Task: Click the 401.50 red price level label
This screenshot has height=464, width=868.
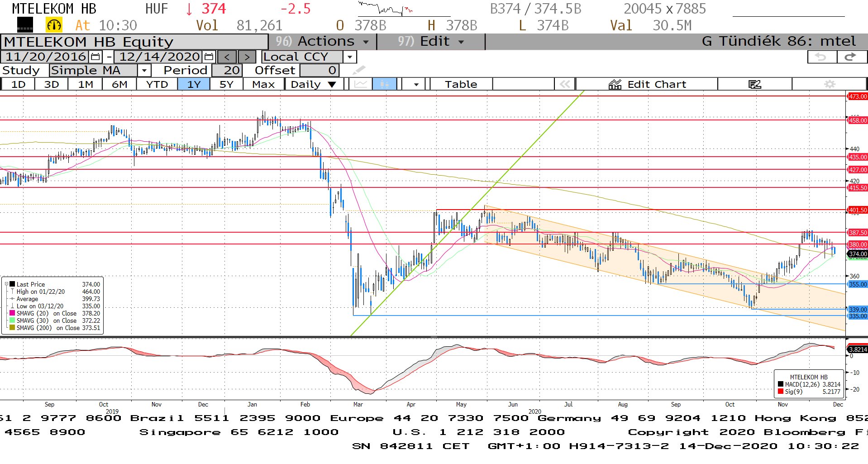Action: click(858, 210)
